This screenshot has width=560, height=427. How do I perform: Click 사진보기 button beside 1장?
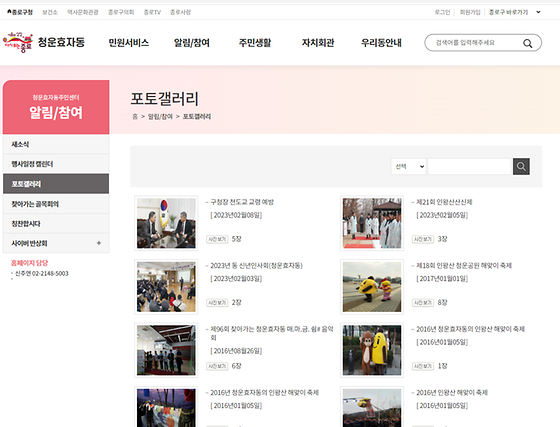(x=423, y=366)
